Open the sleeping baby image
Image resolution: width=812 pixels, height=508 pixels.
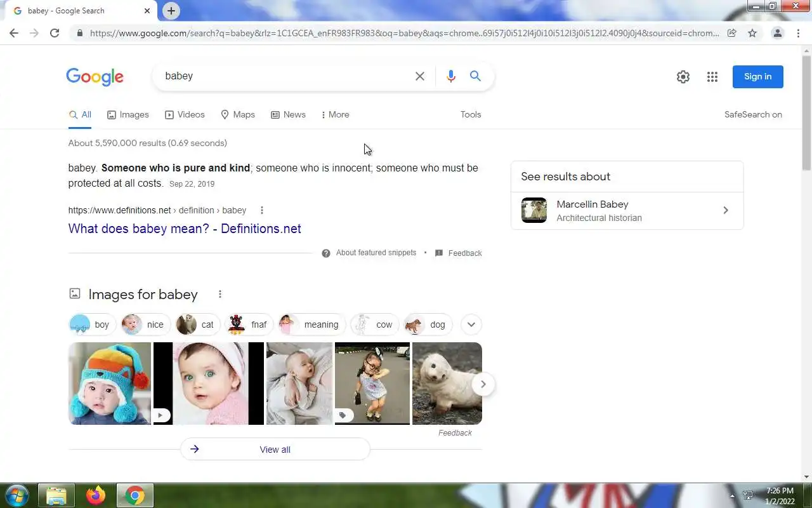(299, 384)
